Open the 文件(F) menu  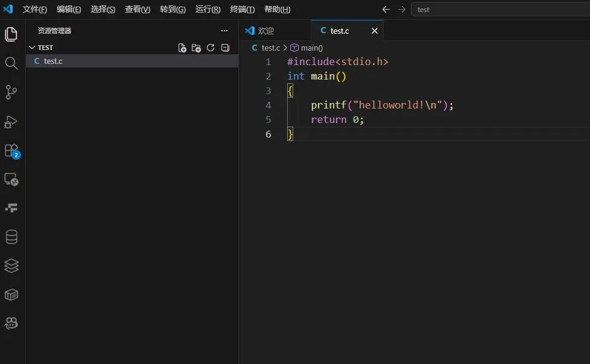(34, 10)
